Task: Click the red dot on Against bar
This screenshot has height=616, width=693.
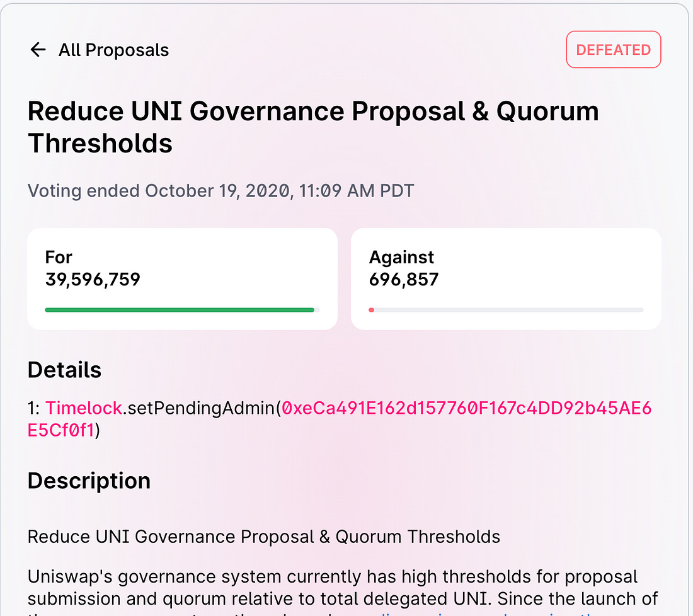Action: (x=371, y=310)
